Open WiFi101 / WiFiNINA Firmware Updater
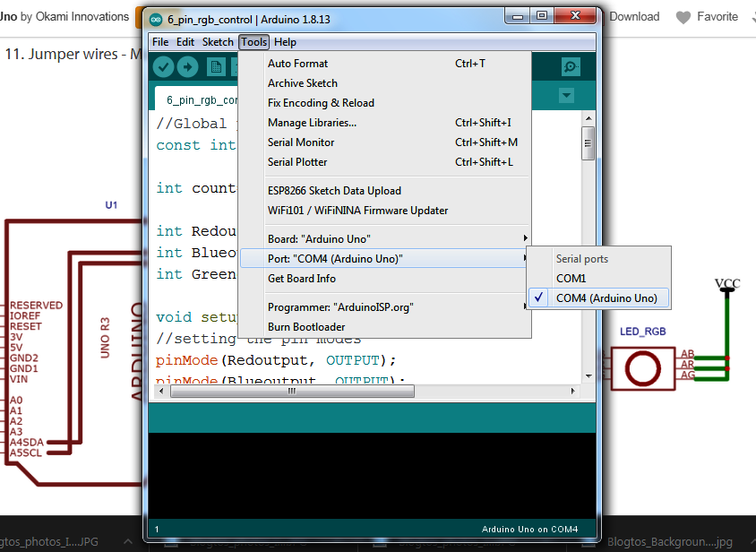Viewport: 756px width, 552px height. (385, 211)
